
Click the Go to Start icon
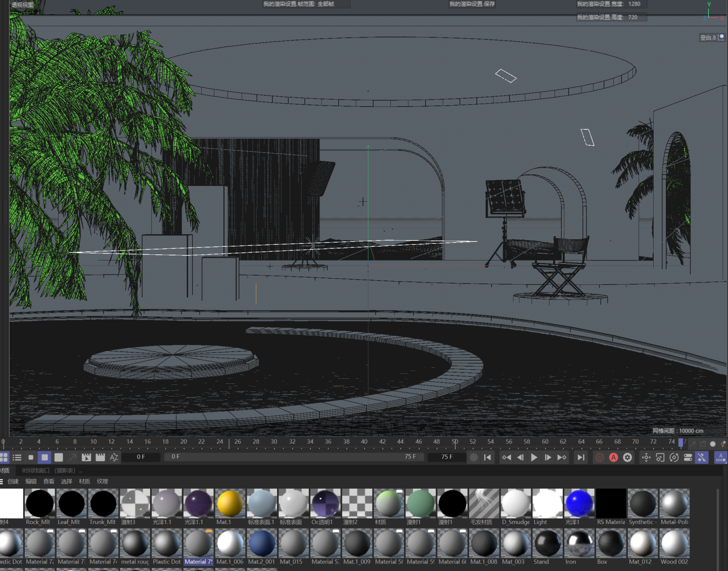click(487, 457)
